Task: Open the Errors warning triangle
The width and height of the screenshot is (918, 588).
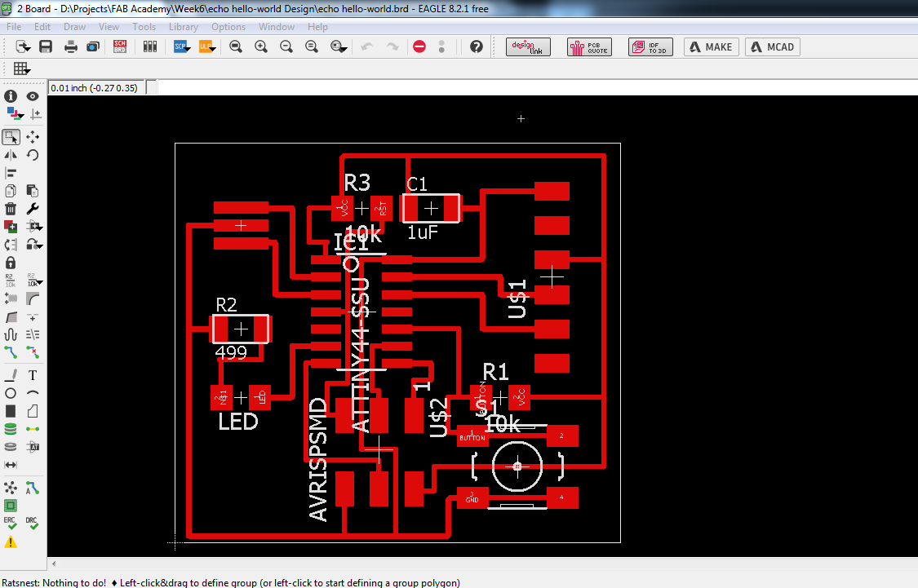Action: (11, 542)
